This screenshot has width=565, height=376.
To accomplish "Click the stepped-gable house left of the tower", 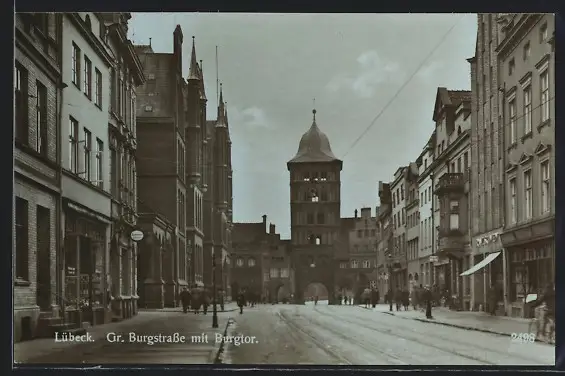I will tap(259, 252).
